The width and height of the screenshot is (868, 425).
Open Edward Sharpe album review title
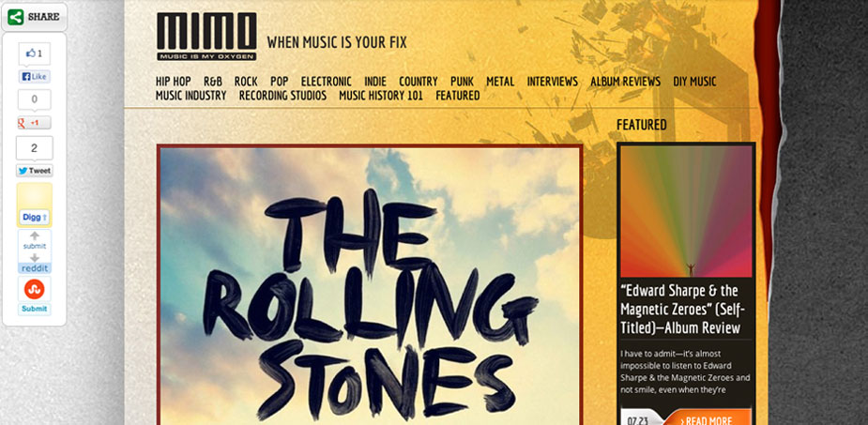[680, 309]
